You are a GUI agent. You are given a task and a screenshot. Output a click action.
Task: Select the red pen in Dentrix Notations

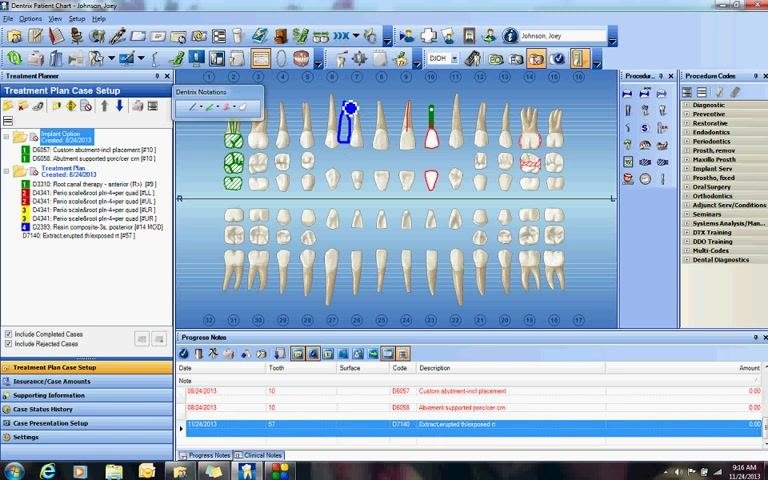click(227, 107)
